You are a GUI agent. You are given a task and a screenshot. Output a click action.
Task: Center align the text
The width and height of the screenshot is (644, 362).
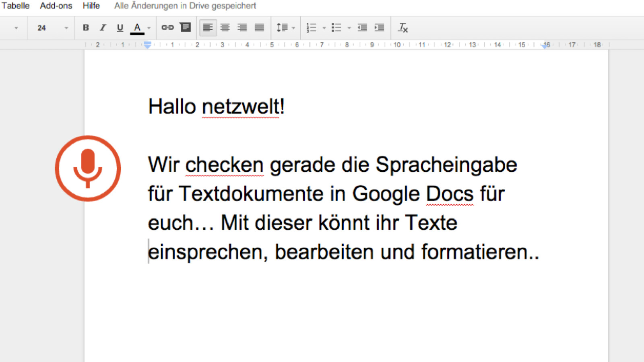(x=225, y=28)
